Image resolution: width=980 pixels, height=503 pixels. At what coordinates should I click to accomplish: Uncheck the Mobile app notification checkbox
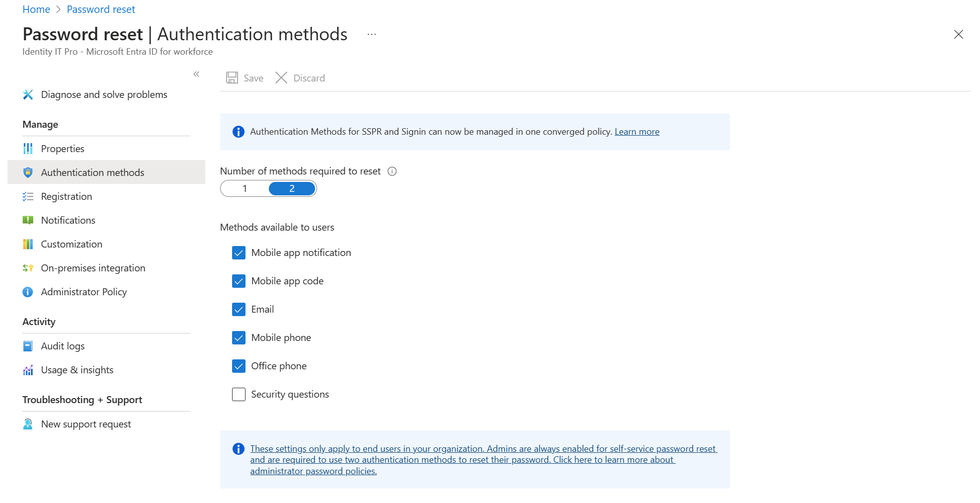(239, 253)
